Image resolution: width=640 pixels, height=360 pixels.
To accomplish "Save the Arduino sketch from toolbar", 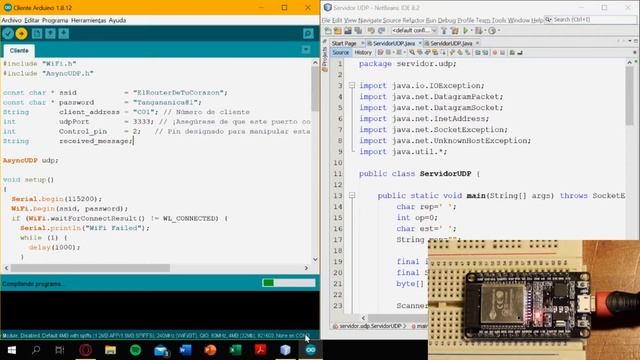I will point(64,33).
